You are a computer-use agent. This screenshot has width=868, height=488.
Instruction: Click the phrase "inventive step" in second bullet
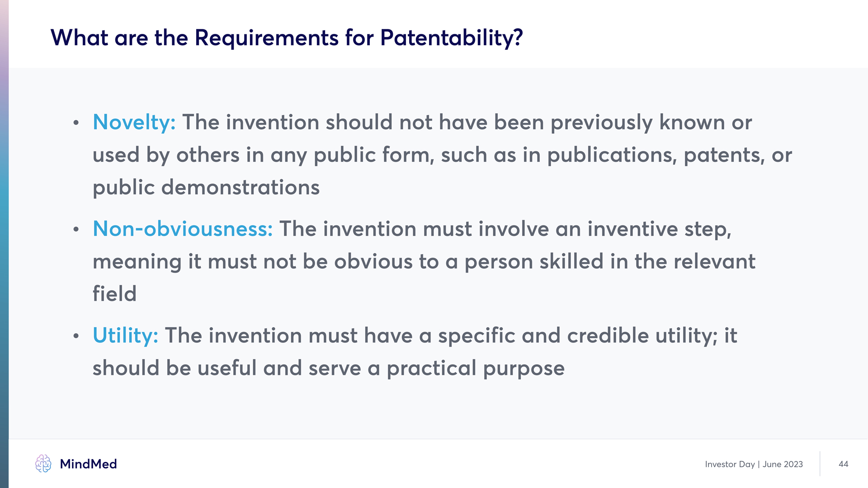658,229
